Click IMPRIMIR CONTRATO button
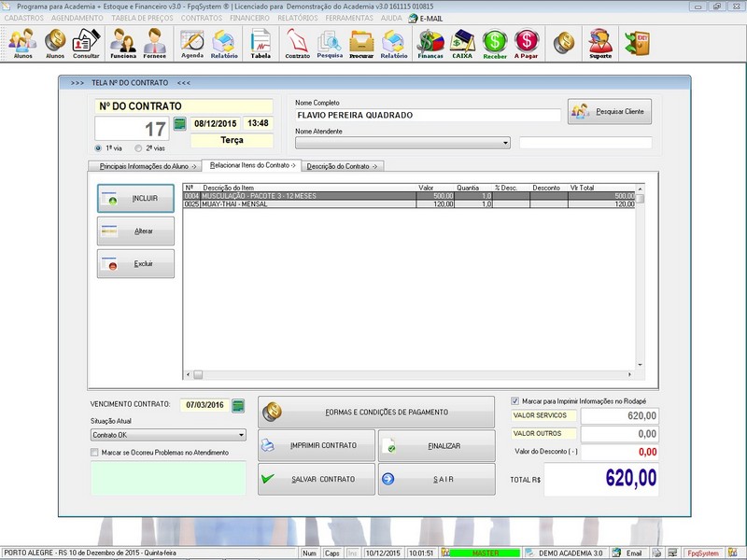747x560 pixels. coord(317,445)
